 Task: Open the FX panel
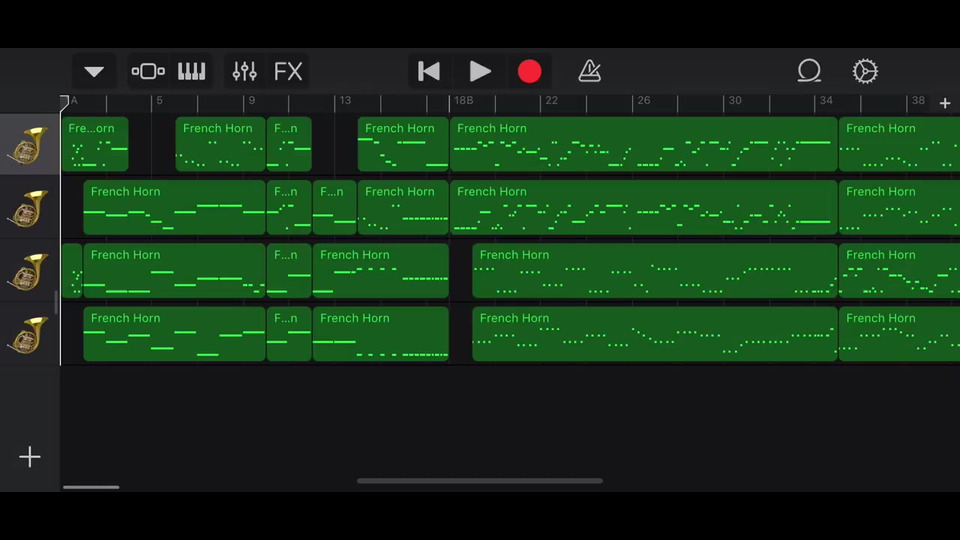[x=288, y=72]
